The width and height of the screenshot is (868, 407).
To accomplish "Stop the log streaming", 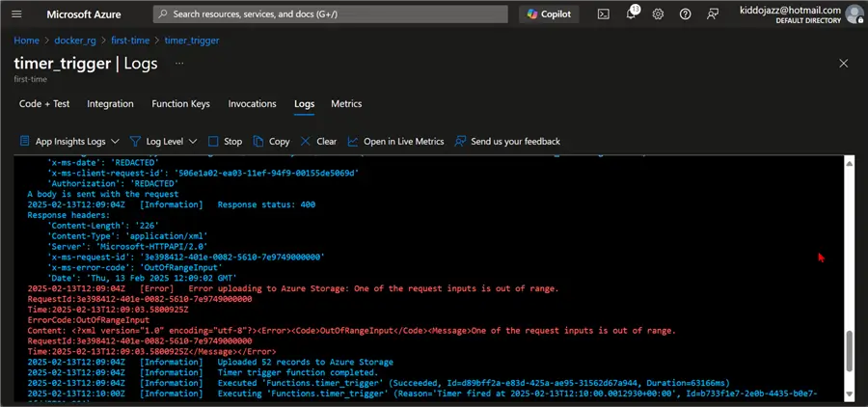I will pyautogui.click(x=226, y=141).
